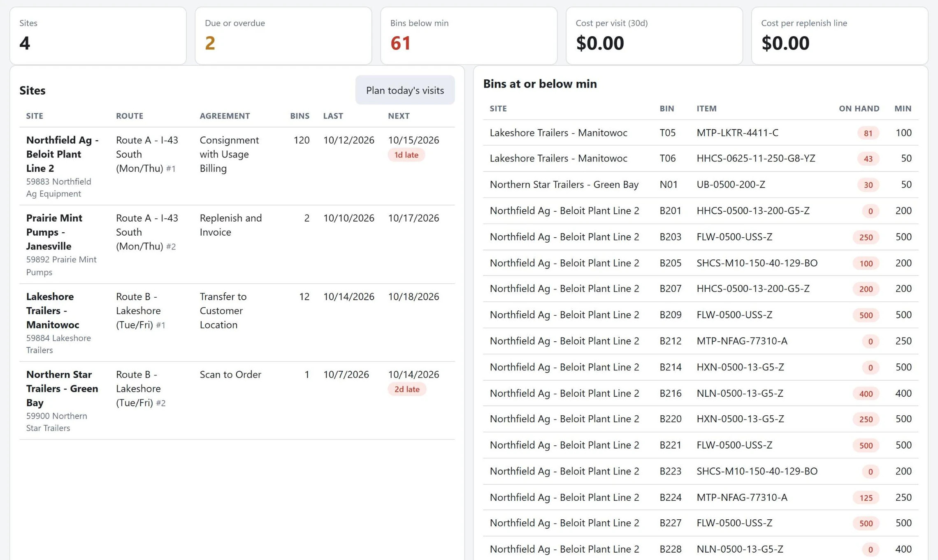This screenshot has height=560, width=938.
Task: Select the bin T05 row for MTP-LKTR-4411-C
Action: pyautogui.click(x=701, y=133)
